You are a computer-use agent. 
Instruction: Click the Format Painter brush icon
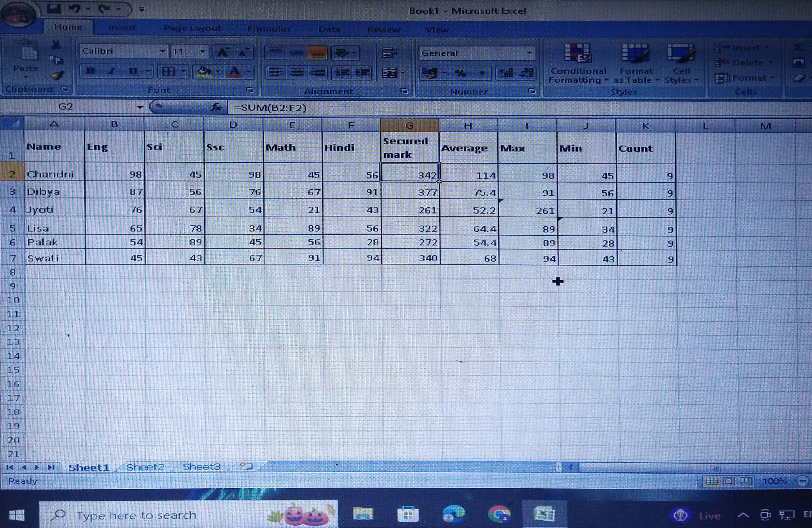[x=57, y=75]
